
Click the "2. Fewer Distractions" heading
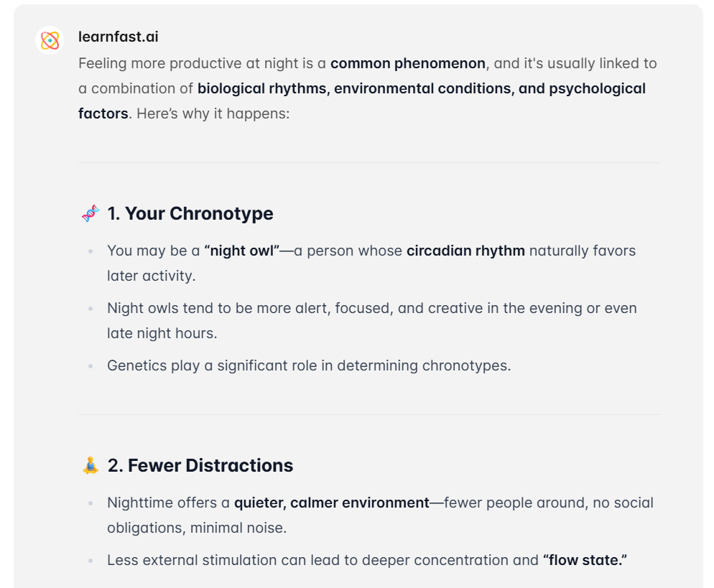(x=200, y=465)
